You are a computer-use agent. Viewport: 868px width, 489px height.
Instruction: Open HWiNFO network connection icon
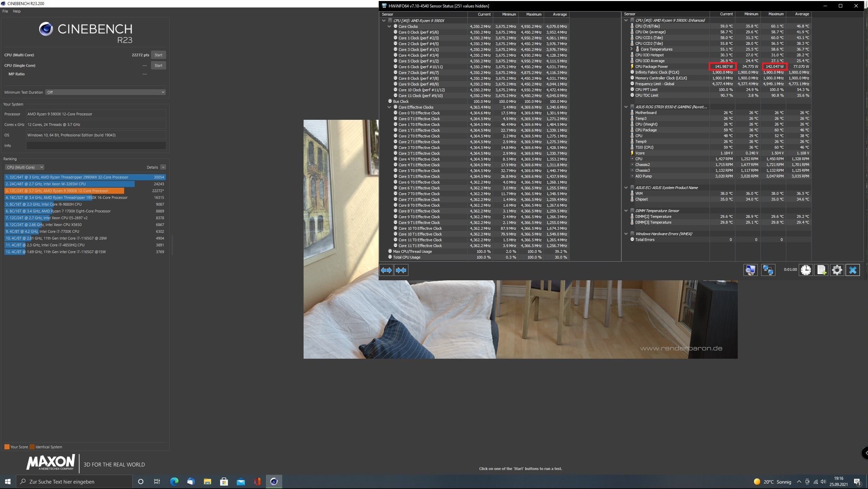point(768,270)
